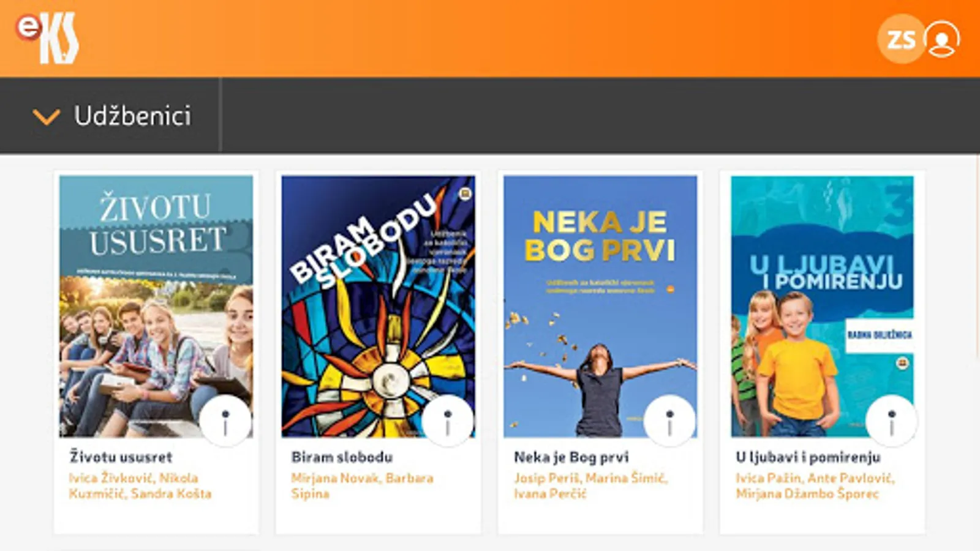Viewport: 980px width, 551px height.
Task: Click the ZS initials avatar
Action: click(x=901, y=39)
